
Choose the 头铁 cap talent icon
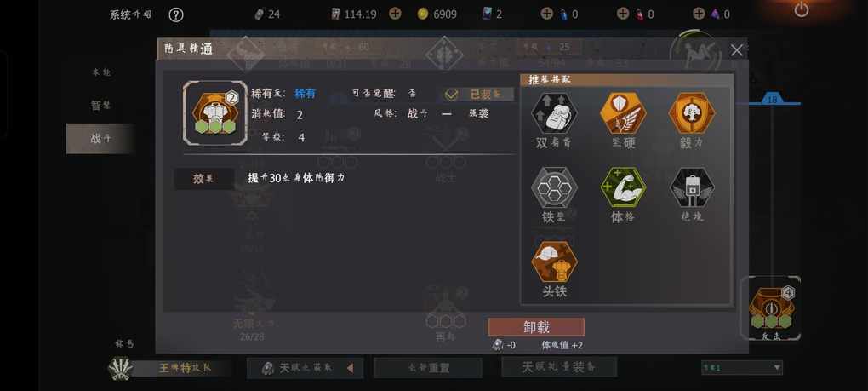click(554, 262)
